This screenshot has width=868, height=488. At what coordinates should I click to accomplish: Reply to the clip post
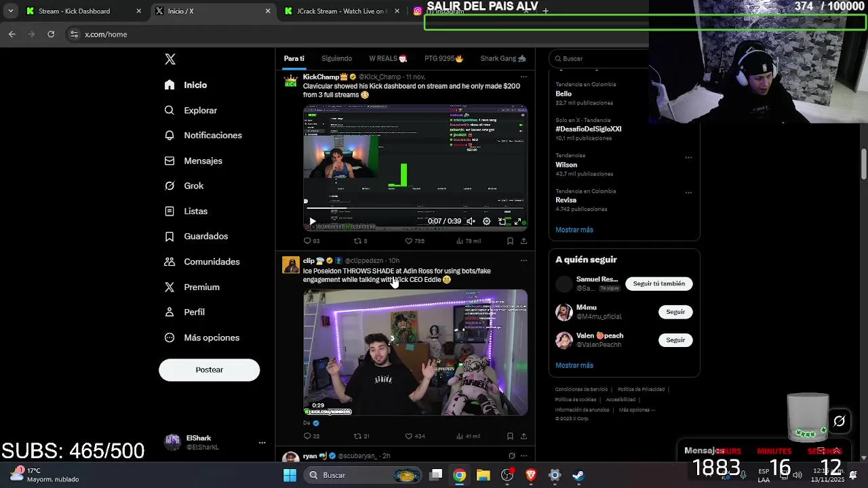pos(311,436)
